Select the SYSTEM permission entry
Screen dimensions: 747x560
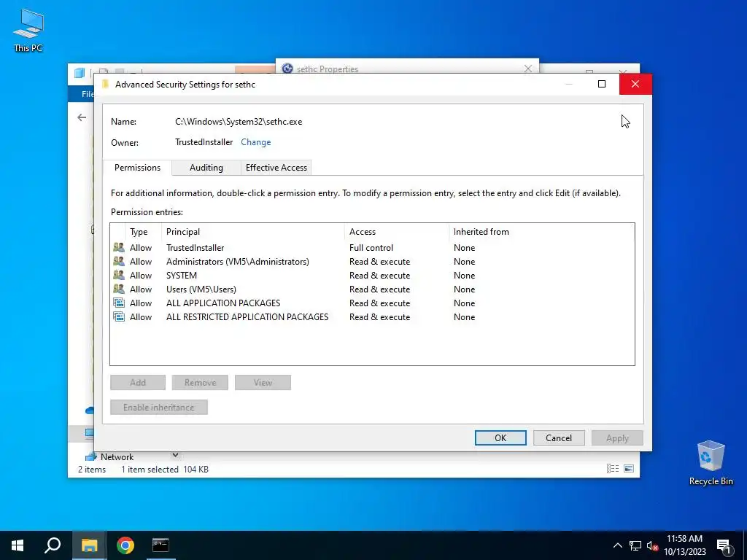click(x=372, y=275)
